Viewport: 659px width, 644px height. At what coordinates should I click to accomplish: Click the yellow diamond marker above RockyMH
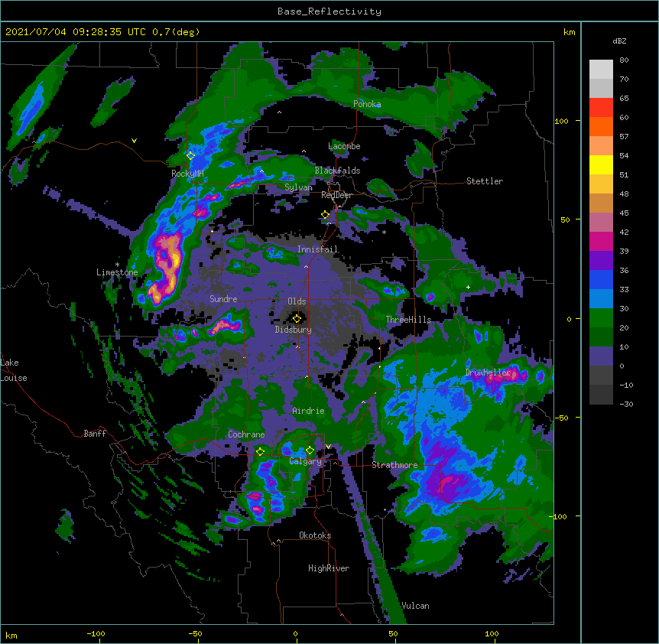[x=190, y=155]
